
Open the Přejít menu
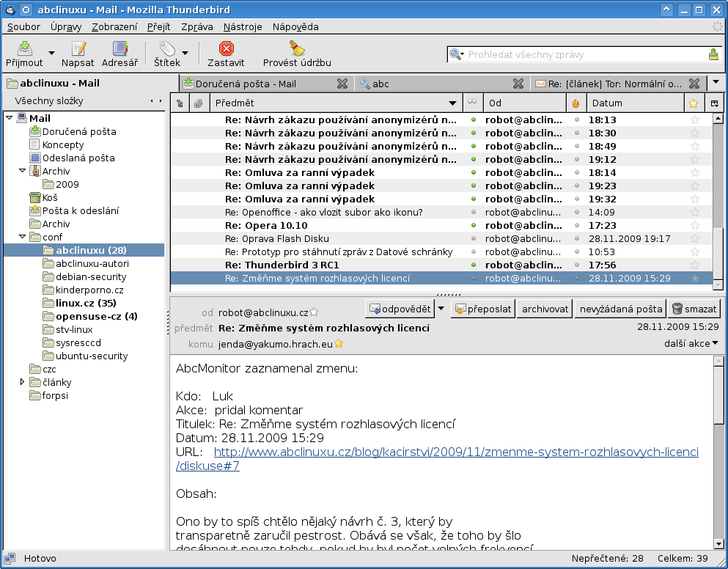coord(159,27)
